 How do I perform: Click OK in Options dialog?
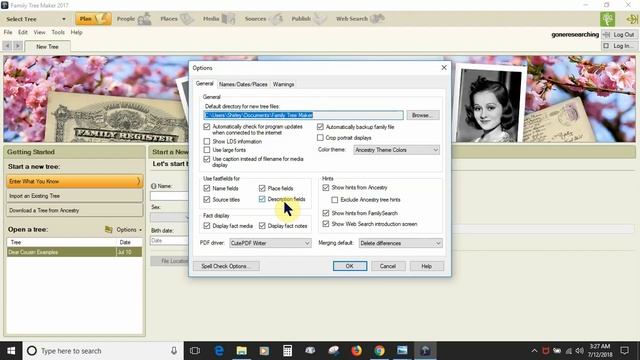pyautogui.click(x=350, y=266)
